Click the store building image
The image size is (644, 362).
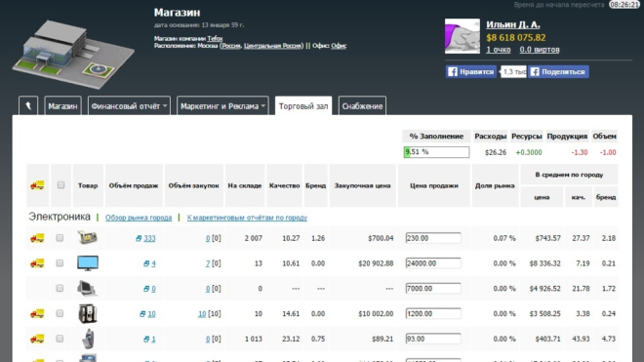73,54
